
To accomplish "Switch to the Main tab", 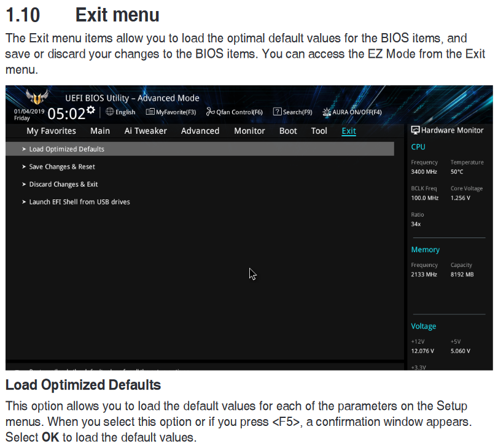I will (100, 131).
